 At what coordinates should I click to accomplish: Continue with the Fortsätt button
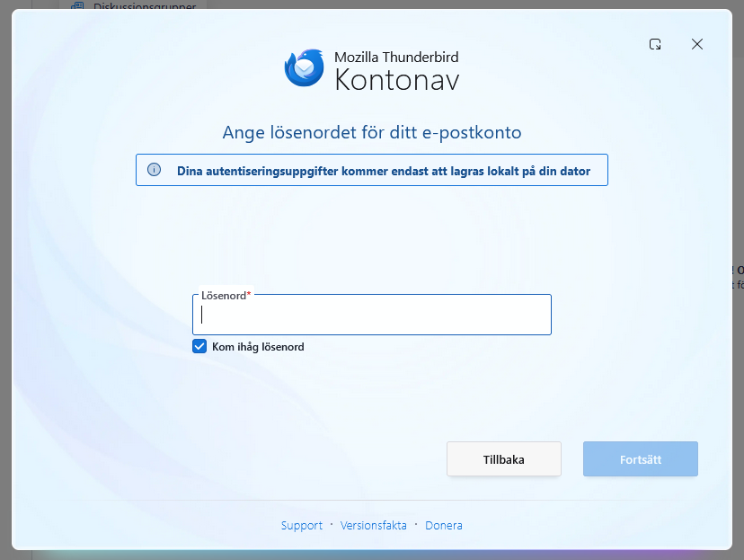click(x=641, y=459)
